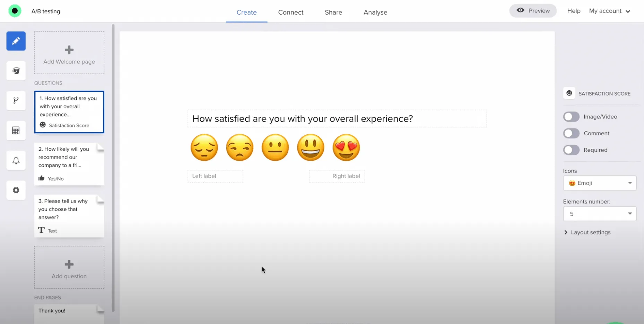Click the Add Welcome page area
The image size is (644, 324).
point(69,53)
